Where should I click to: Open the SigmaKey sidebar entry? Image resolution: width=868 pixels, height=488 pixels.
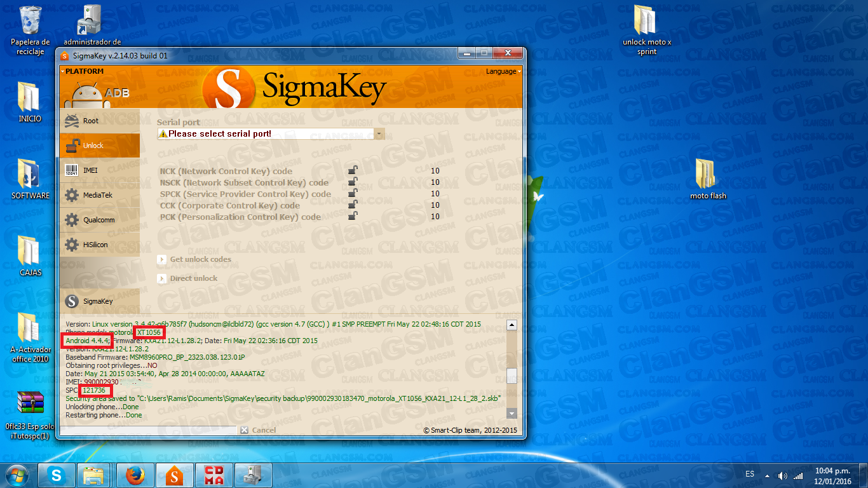pyautogui.click(x=100, y=301)
